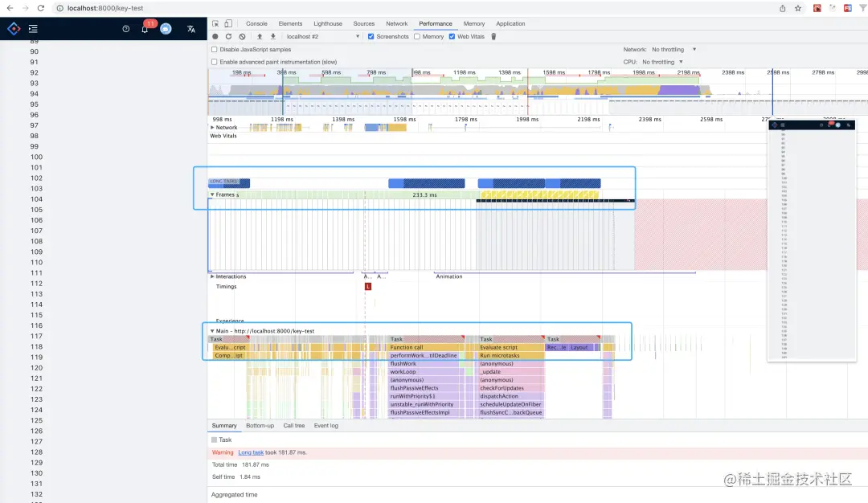Open the red square browser extension icon
868x503 pixels.
tap(817, 8)
